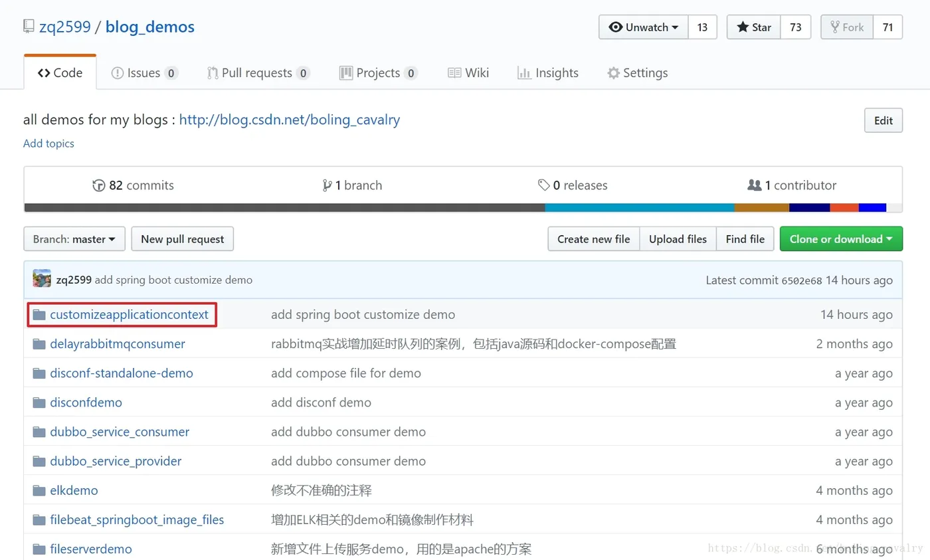The image size is (930, 560).
Task: Click the Add topics link
Action: [48, 143]
